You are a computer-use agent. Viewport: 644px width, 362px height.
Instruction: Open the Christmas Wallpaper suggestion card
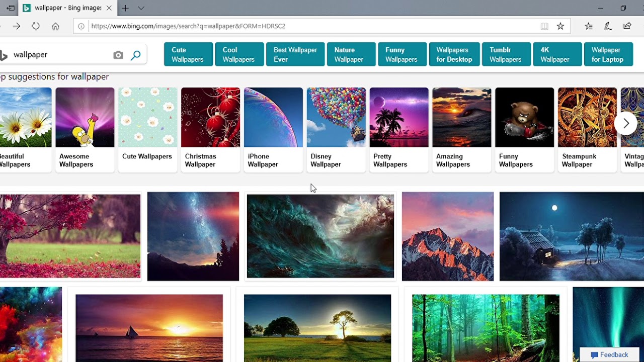coord(211,130)
